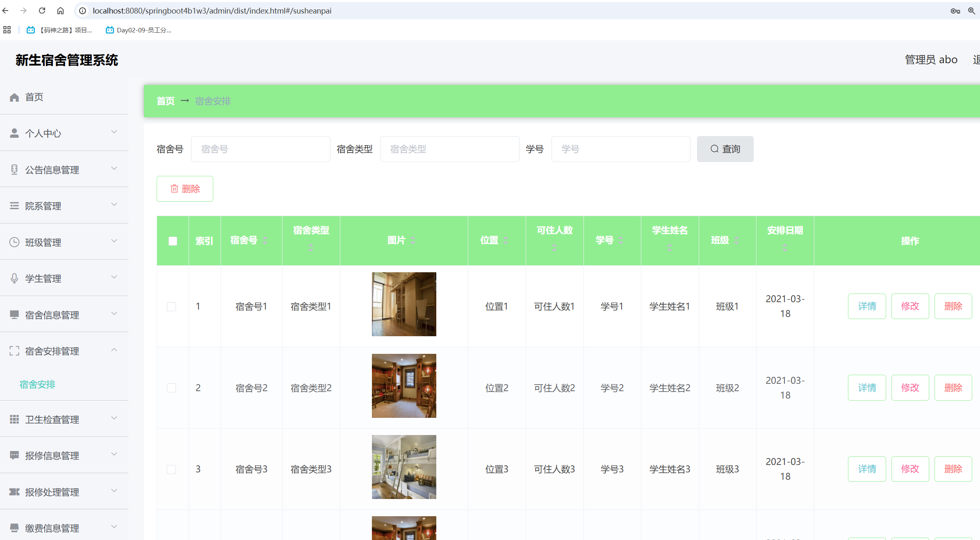
Task: Click the 班级管理 clock icon
Action: tap(14, 242)
